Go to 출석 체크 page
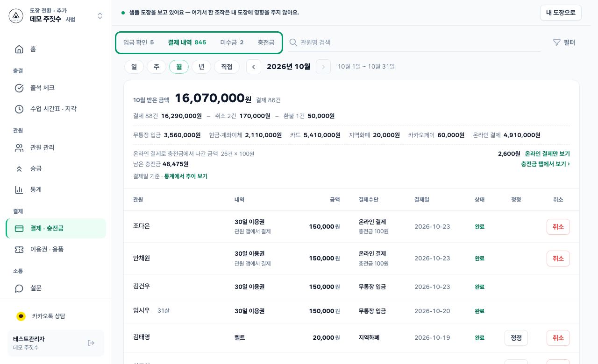Screen dimensions: 598x364 [56, 88]
